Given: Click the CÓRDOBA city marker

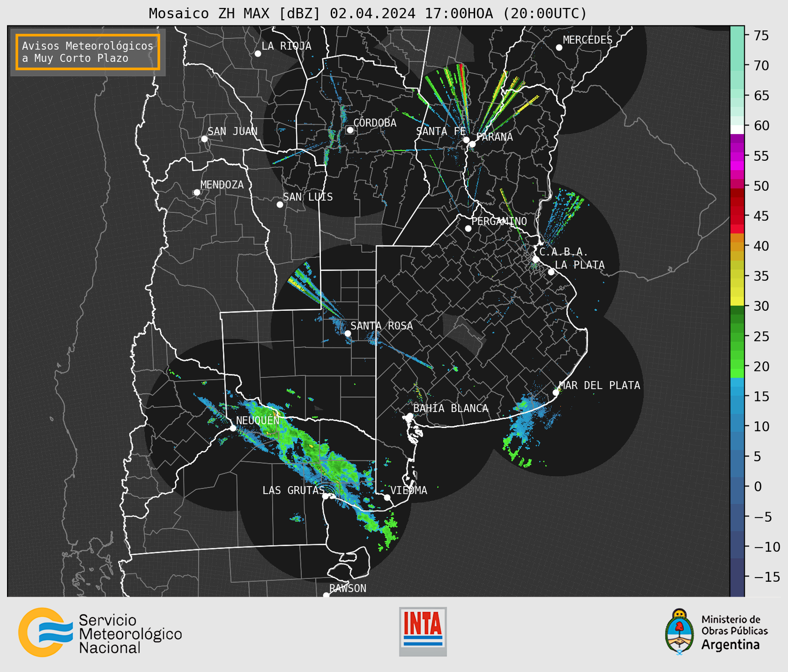Looking at the screenshot, I should coord(350,130).
